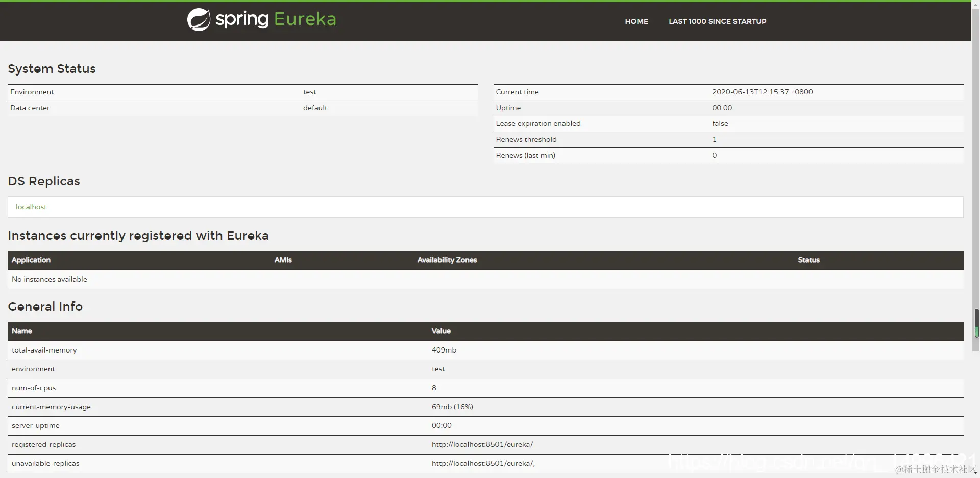Click the total-avail-memory row name
Viewport: 980px width, 478px height.
(44, 350)
